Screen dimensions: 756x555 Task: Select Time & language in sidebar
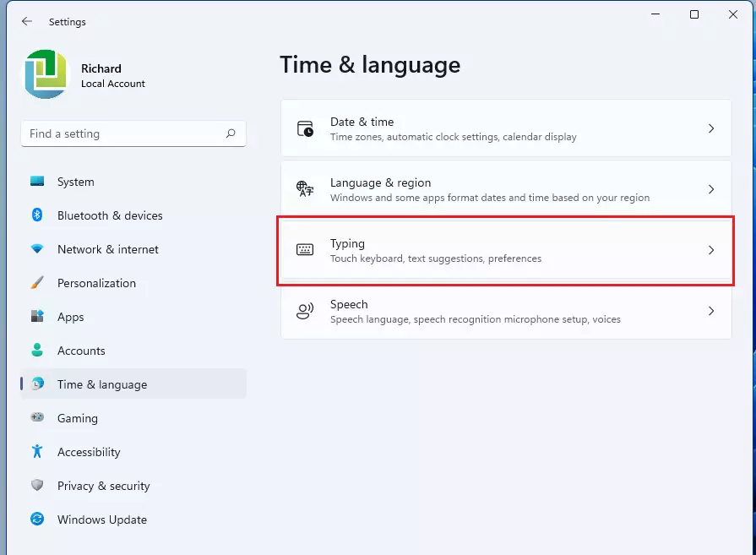pos(133,384)
